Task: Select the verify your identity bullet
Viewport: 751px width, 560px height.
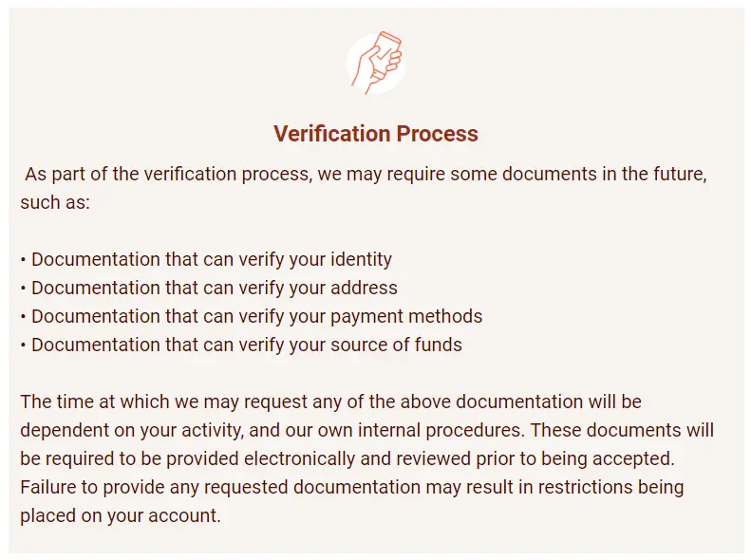Action: [x=206, y=259]
